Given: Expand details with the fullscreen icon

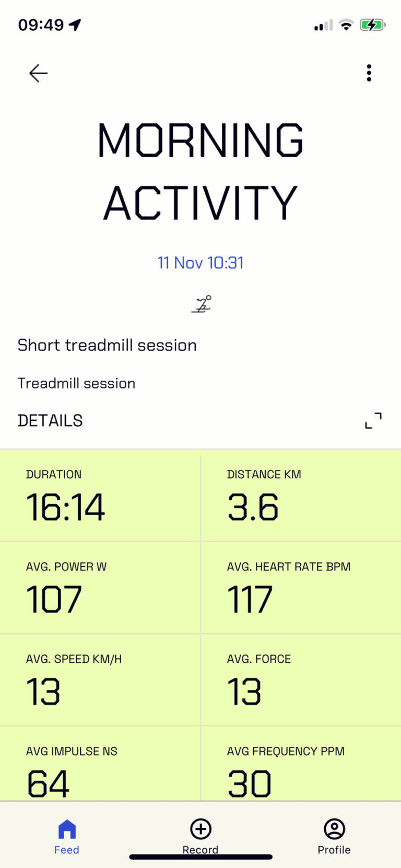Looking at the screenshot, I should tap(373, 420).
